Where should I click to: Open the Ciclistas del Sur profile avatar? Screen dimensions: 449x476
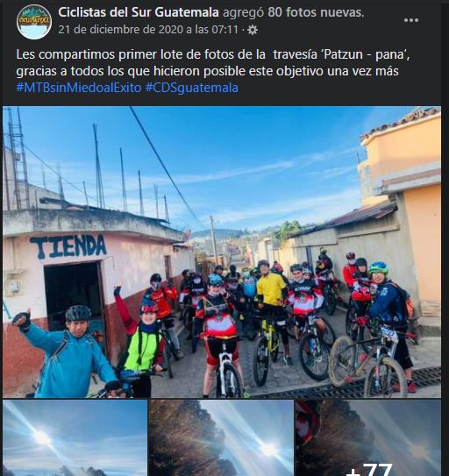click(x=34, y=22)
